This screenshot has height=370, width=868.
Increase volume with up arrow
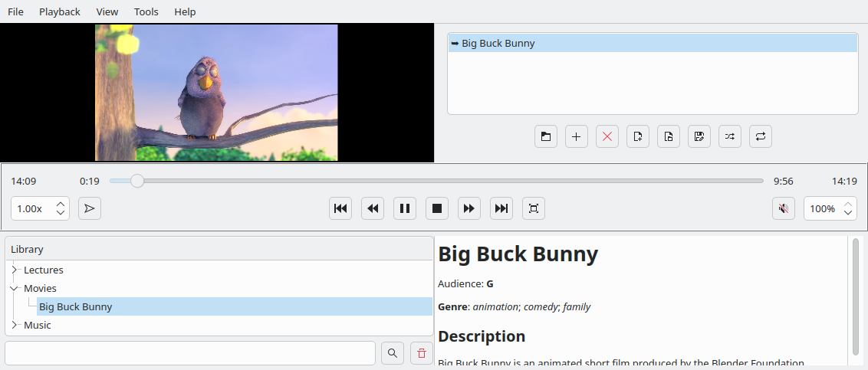848,204
